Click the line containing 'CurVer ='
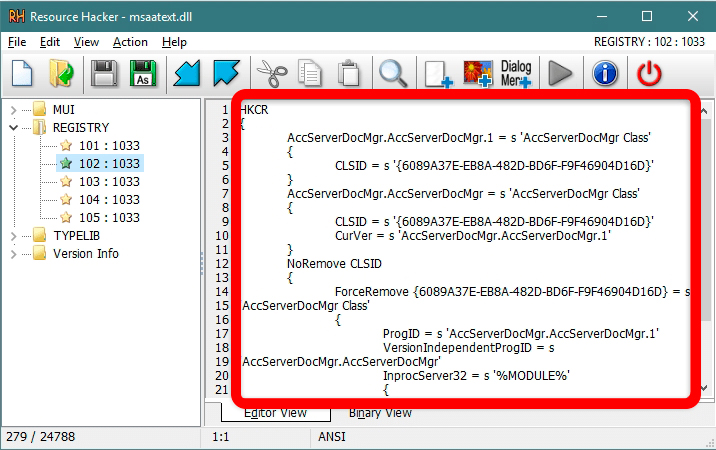This screenshot has height=450, width=716. pos(473,236)
